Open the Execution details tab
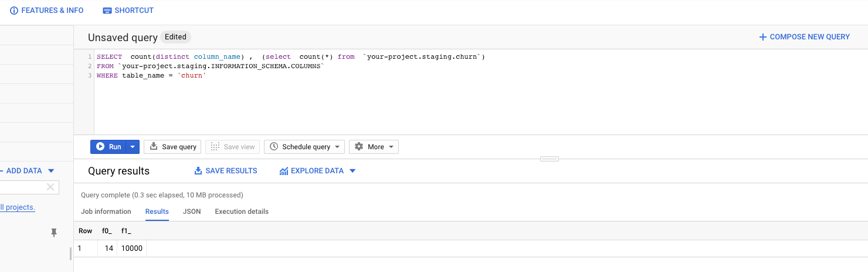Image resolution: width=868 pixels, height=272 pixels. pyautogui.click(x=242, y=211)
